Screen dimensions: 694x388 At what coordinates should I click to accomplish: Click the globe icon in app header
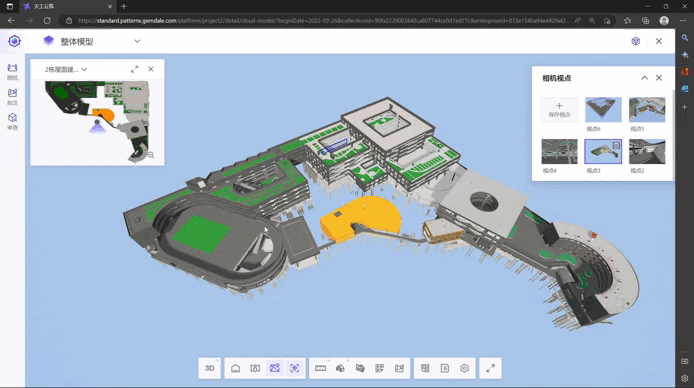636,41
